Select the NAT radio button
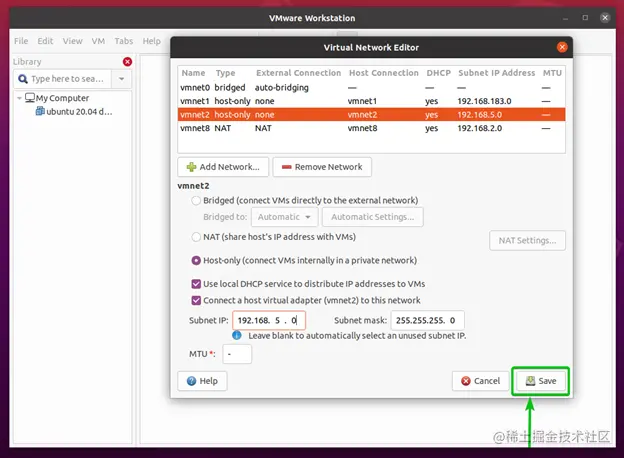This screenshot has width=624, height=458. coord(196,237)
